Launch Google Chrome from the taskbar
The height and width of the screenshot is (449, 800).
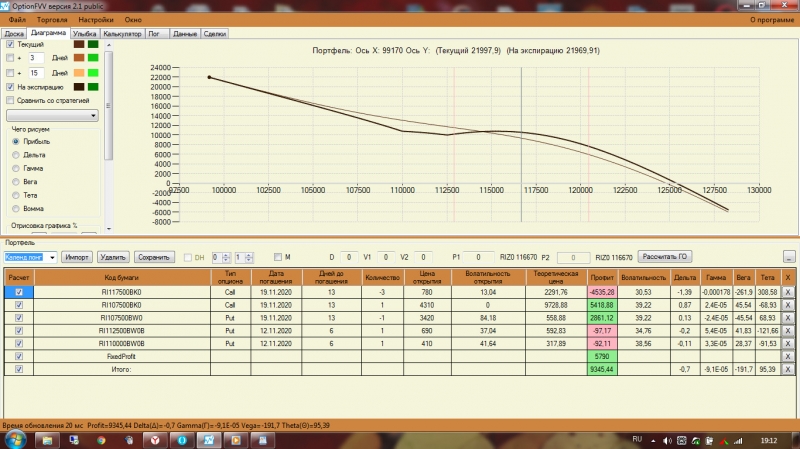coord(101,440)
